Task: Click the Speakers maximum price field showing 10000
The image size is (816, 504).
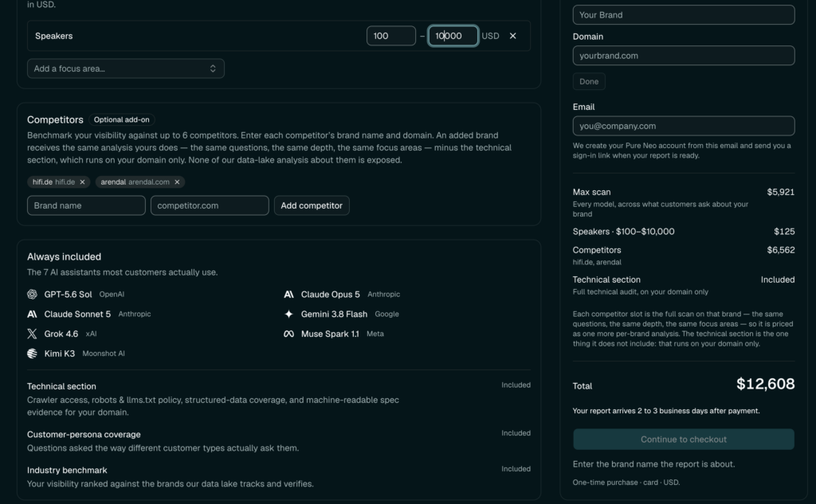Action: [x=453, y=36]
